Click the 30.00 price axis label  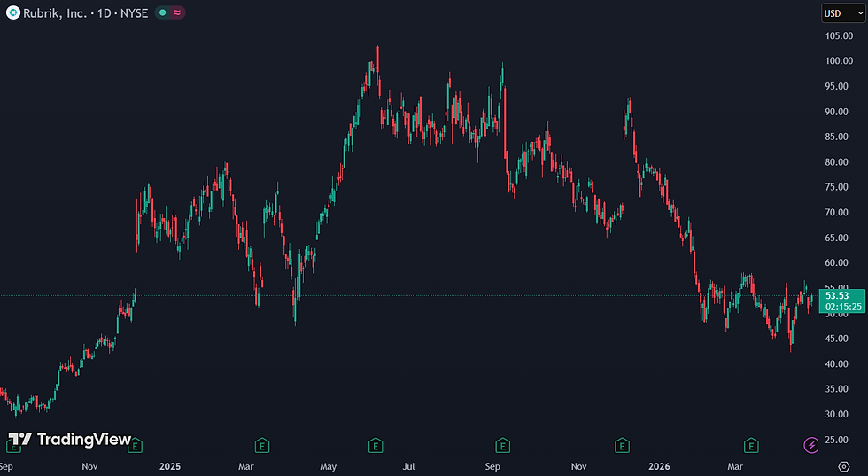[836, 414]
